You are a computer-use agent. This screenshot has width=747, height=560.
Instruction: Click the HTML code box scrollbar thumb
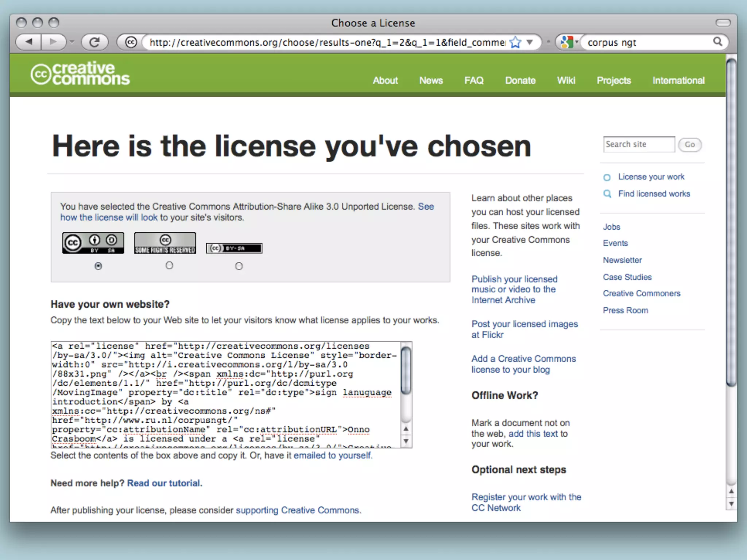pyautogui.click(x=406, y=370)
